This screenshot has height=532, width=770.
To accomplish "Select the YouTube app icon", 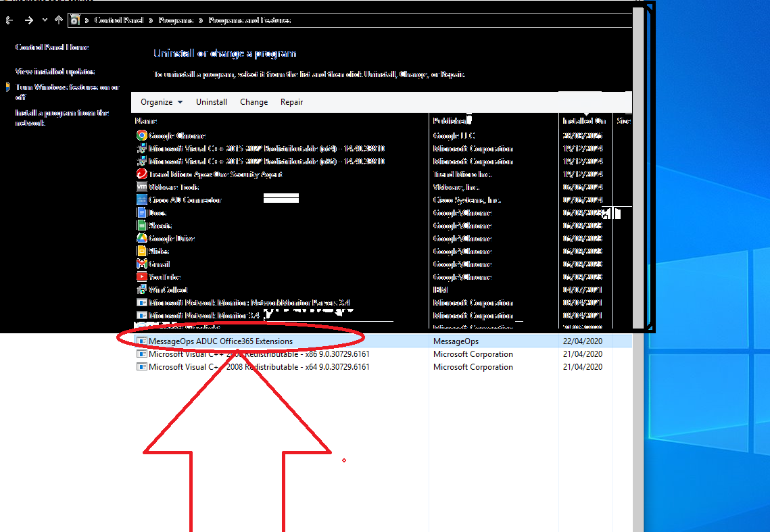I will tap(141, 276).
